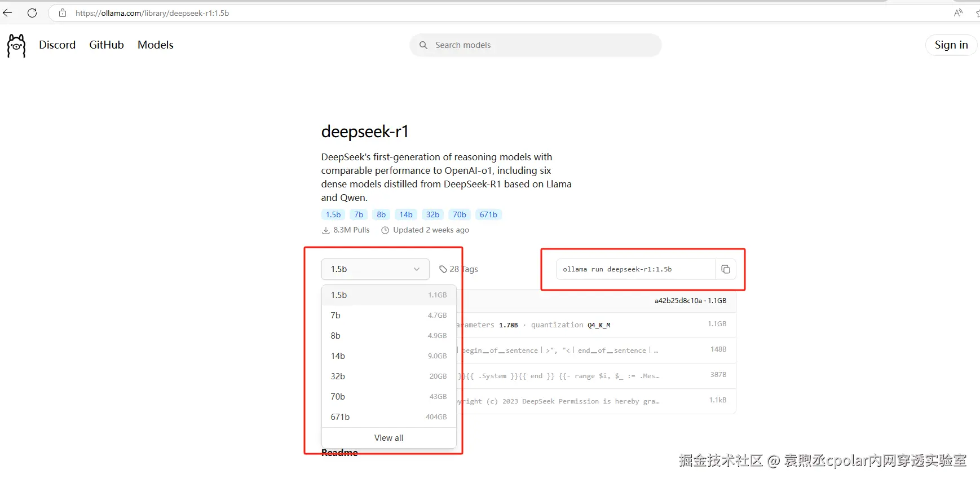Select 671b 404GB option

tap(389, 417)
